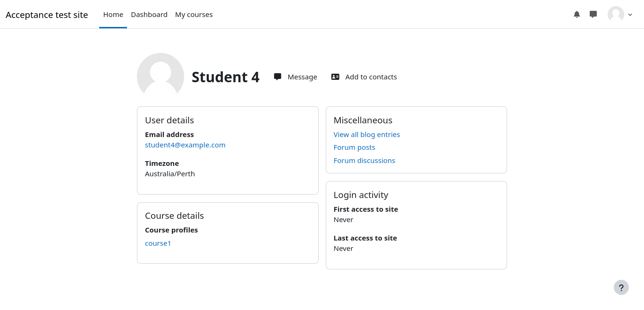Expand the user menu dropdown arrow
Image resolution: width=644 pixels, height=310 pixels.
(x=630, y=15)
